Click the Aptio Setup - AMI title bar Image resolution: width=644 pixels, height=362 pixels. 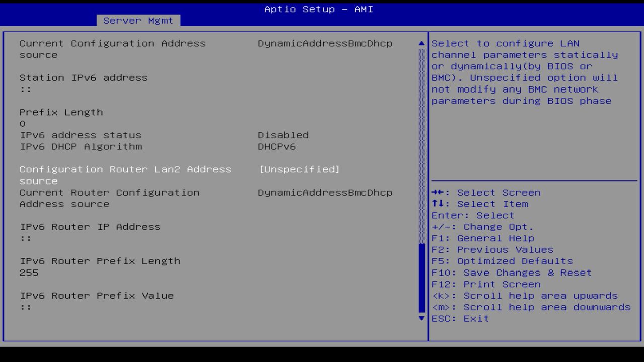coord(317,9)
